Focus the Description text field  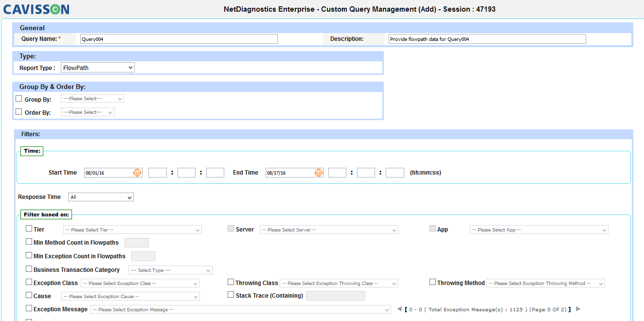pyautogui.click(x=487, y=39)
